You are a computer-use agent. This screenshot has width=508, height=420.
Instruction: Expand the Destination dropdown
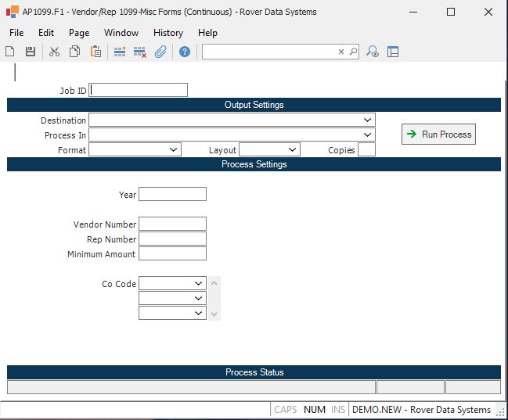point(368,120)
